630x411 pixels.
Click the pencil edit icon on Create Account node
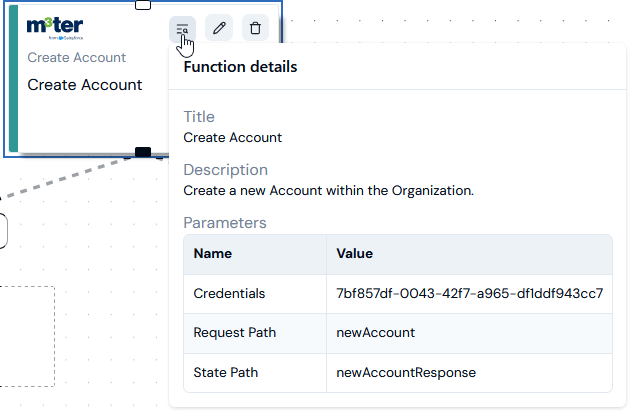[x=219, y=28]
